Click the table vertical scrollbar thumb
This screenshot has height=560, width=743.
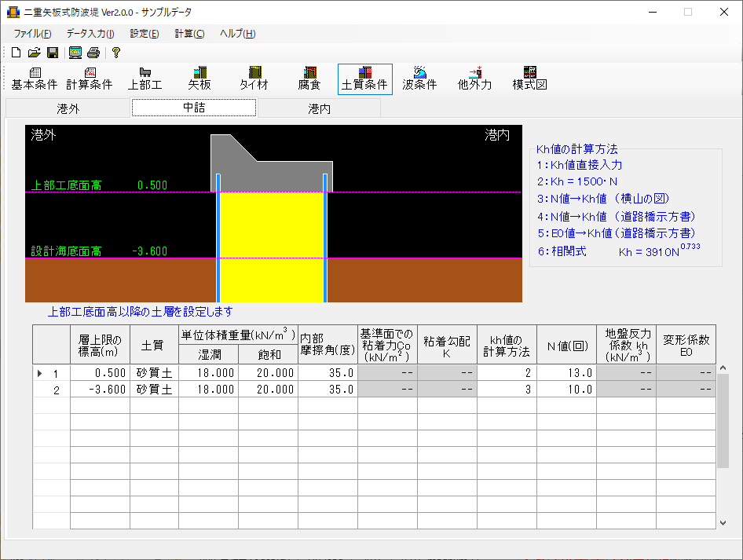723,421
